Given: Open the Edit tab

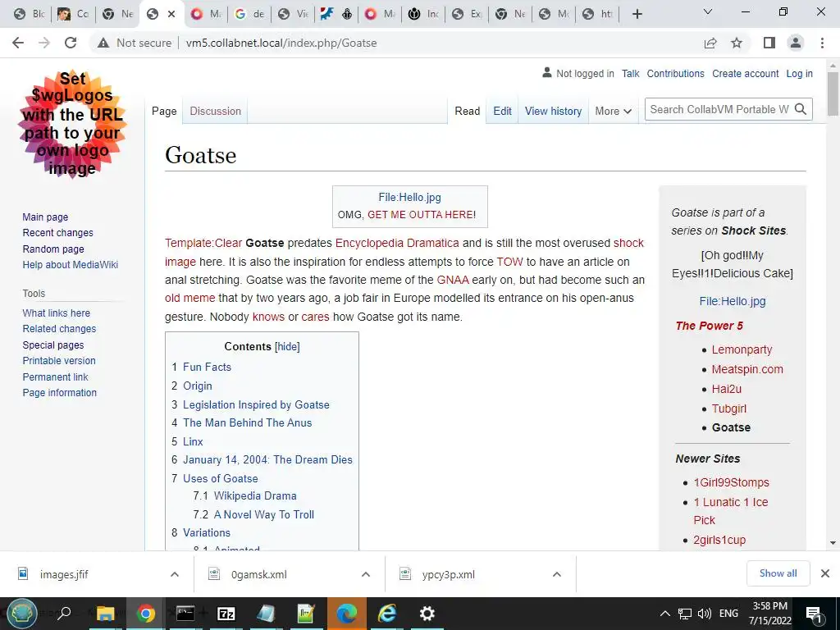Looking at the screenshot, I should click(503, 111).
